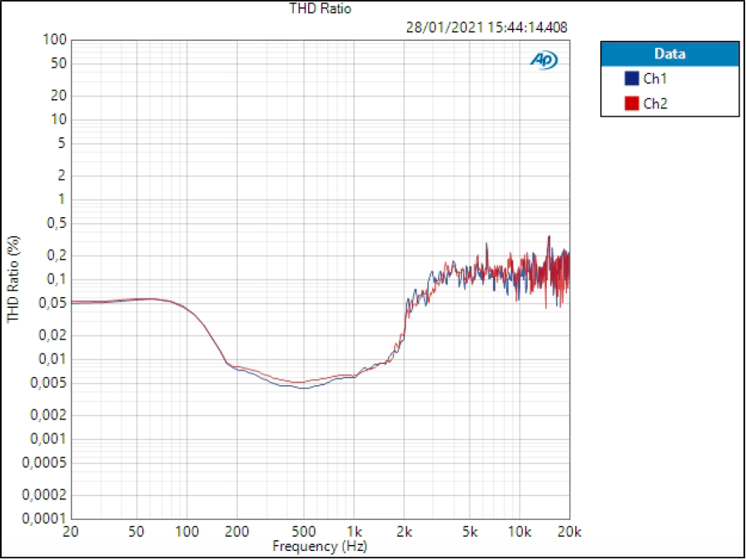Image resolution: width=746 pixels, height=560 pixels.
Task: Click the 200 frequency axis tick label
Action: pos(237,532)
